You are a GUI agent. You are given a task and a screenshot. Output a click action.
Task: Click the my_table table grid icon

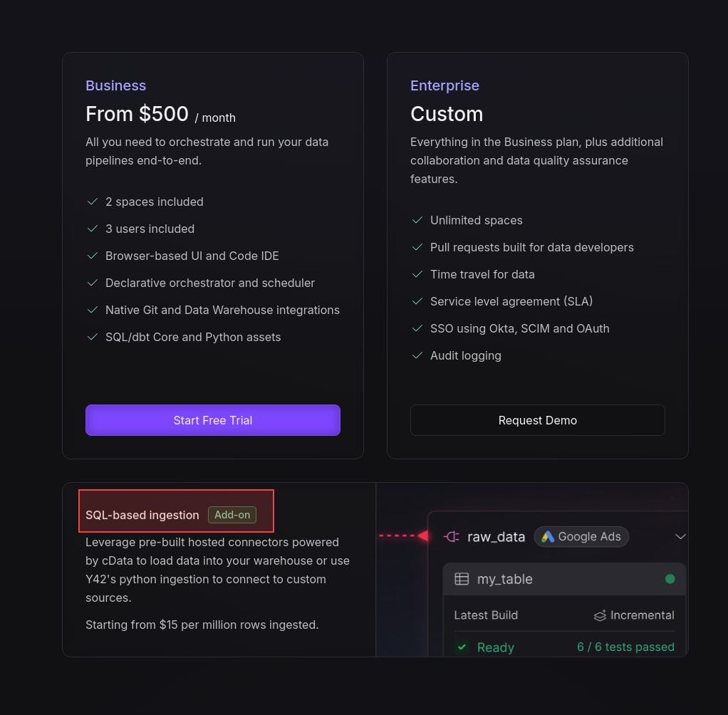[x=462, y=579]
